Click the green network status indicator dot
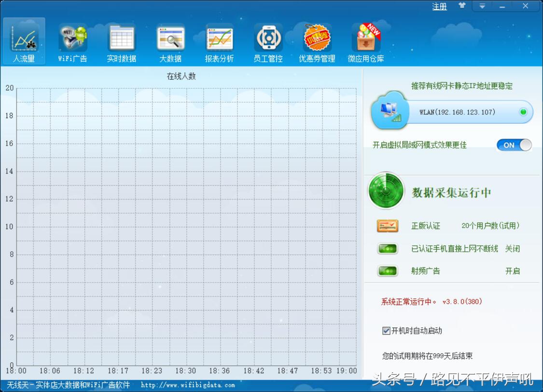543x392 pixels. pyautogui.click(x=523, y=111)
